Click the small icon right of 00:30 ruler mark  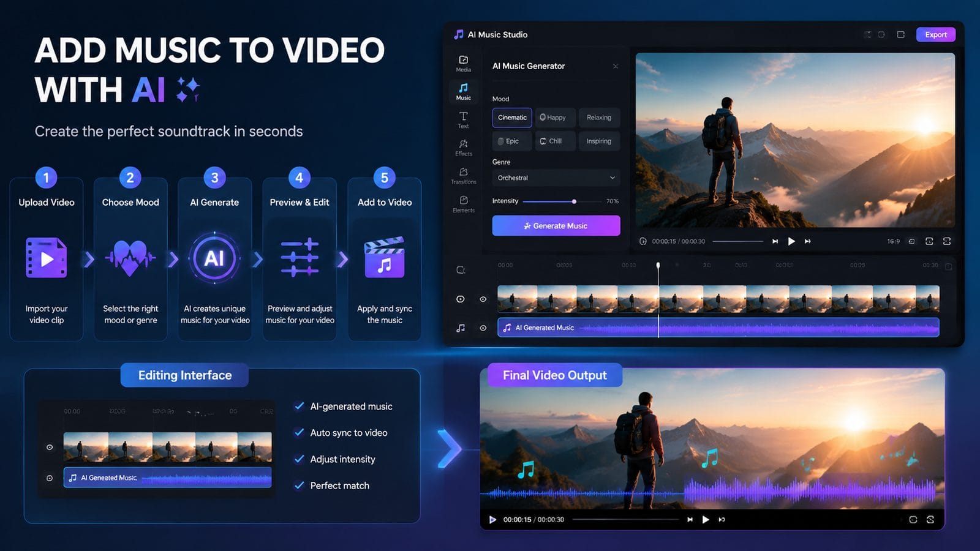[948, 266]
